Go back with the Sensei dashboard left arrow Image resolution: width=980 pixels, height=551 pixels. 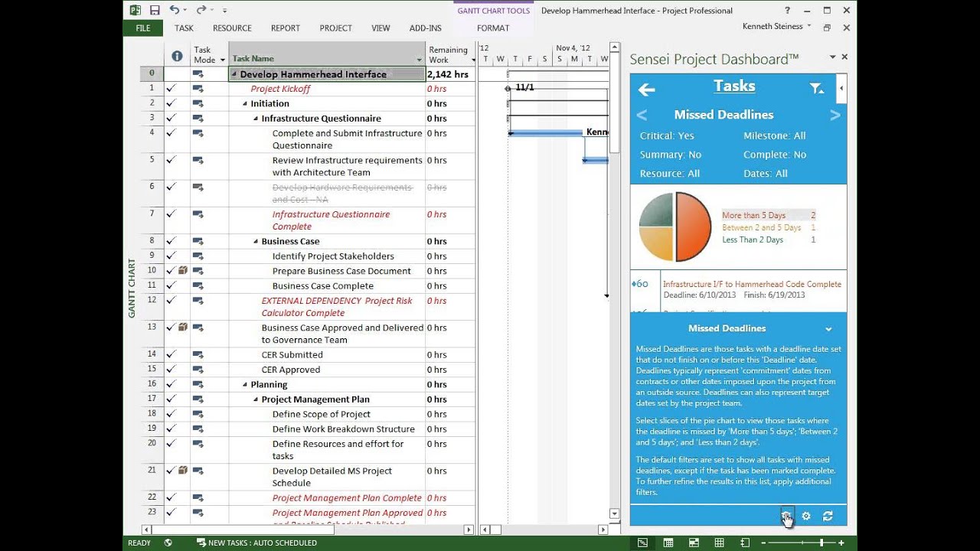647,90
